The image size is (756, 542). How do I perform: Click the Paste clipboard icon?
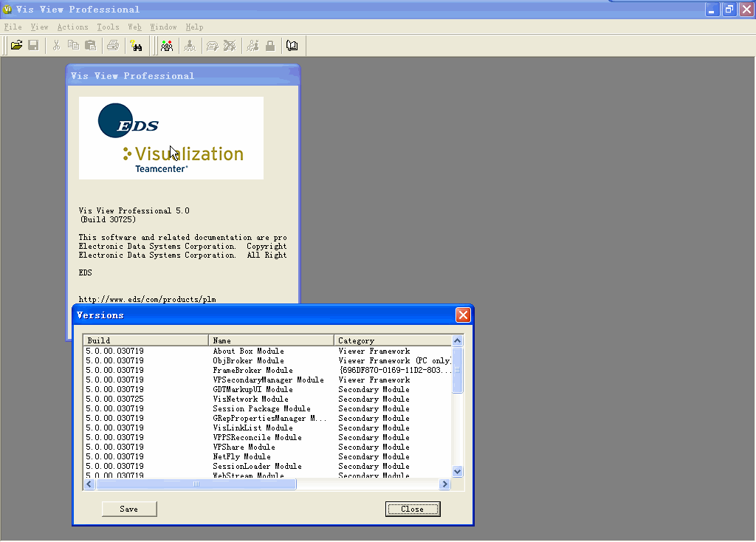point(90,46)
